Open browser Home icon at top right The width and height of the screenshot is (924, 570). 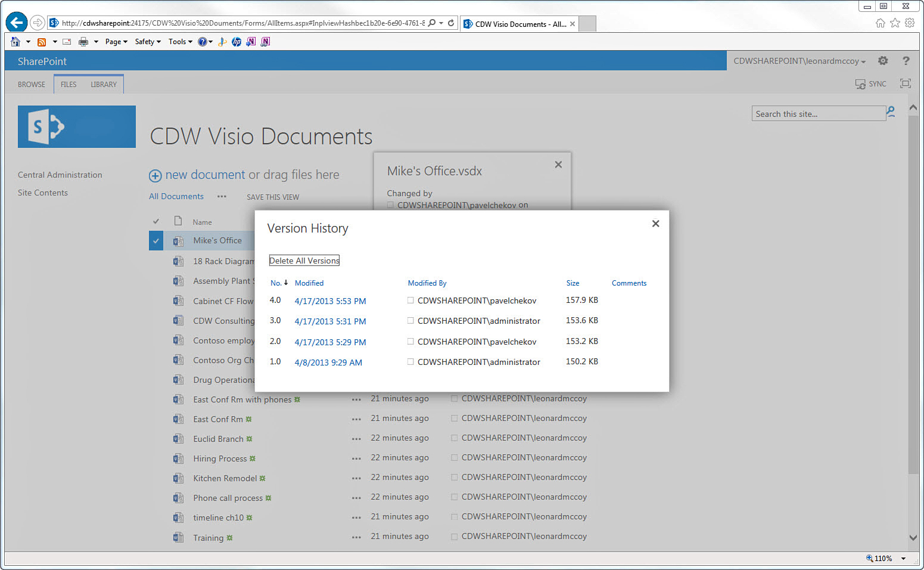881,23
